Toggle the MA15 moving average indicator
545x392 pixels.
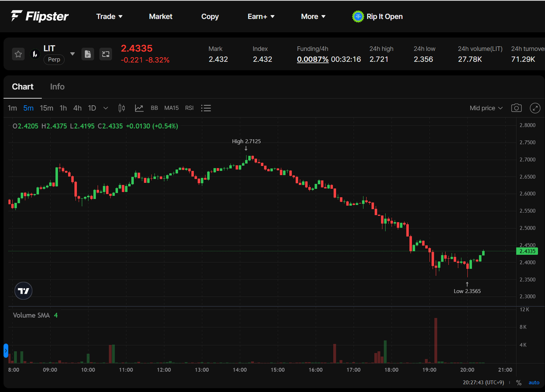[171, 108]
